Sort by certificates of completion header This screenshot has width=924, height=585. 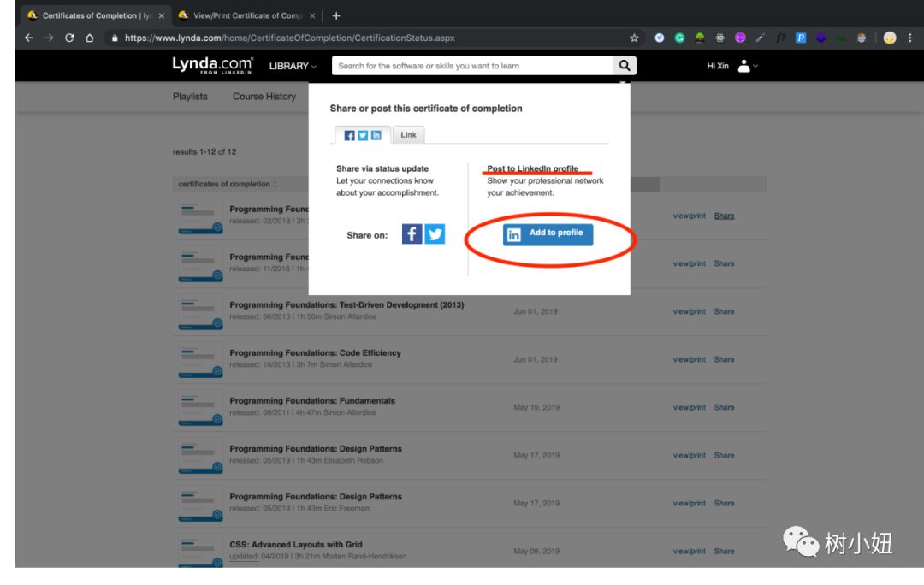[x=227, y=185]
